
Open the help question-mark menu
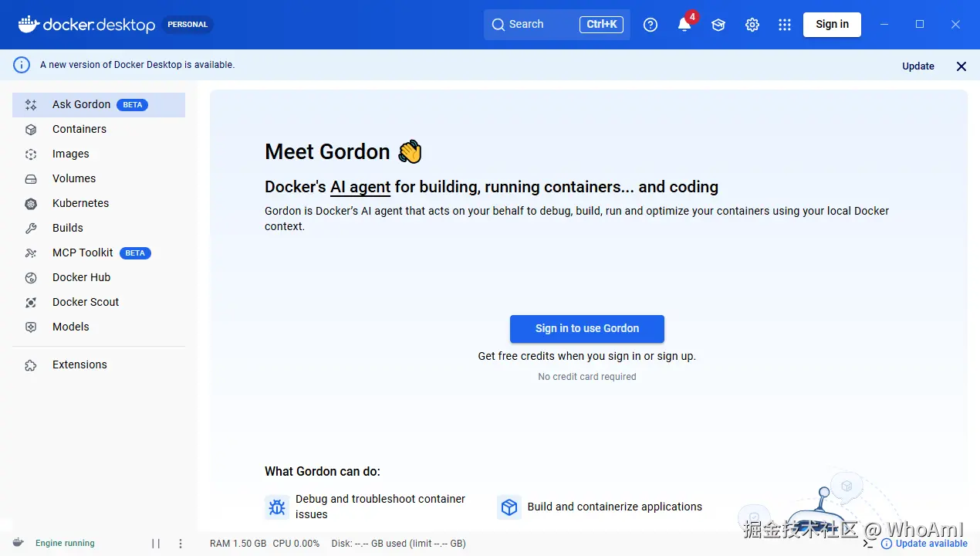pos(650,24)
